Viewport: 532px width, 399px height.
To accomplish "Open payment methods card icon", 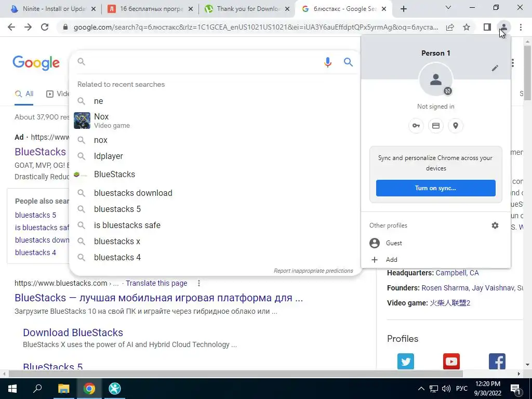I will [436, 126].
